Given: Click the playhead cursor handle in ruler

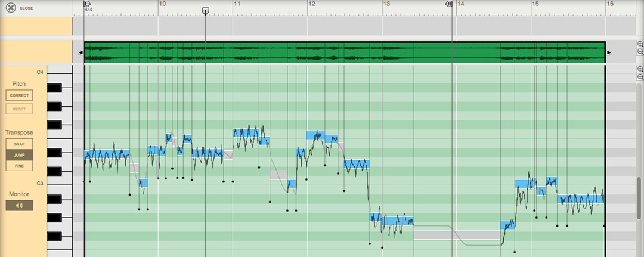Looking at the screenshot, I should coord(206,11).
